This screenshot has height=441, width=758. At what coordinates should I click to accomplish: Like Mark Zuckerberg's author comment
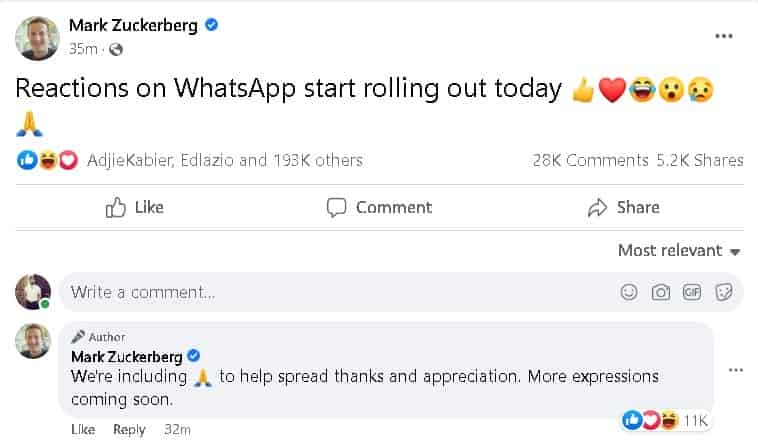pyautogui.click(x=83, y=429)
